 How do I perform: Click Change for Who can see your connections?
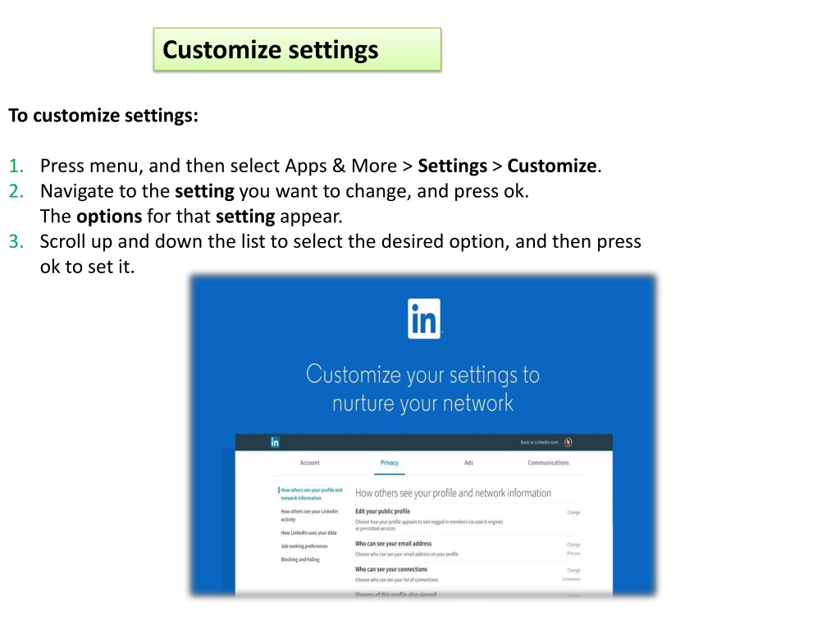point(573,570)
